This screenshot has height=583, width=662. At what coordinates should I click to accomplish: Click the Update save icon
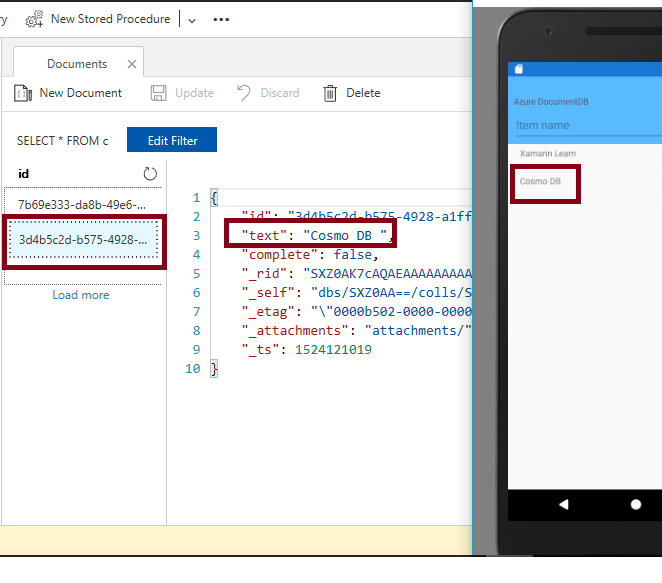[x=158, y=93]
